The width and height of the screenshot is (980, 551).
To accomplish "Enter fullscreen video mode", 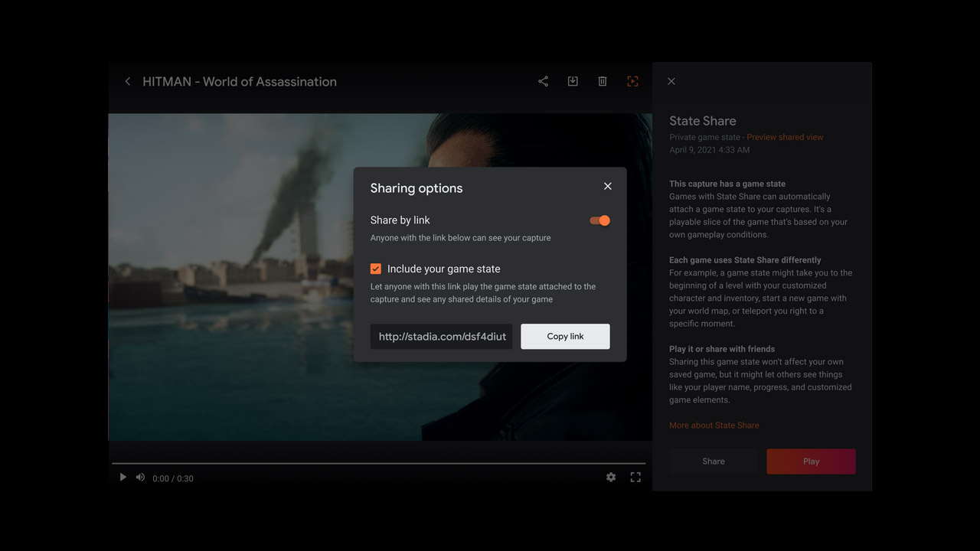I will point(635,478).
